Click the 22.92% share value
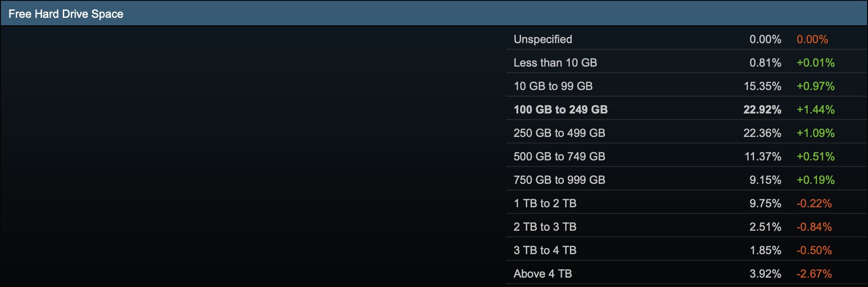Image resolution: width=868 pixels, height=287 pixels. pos(762,110)
